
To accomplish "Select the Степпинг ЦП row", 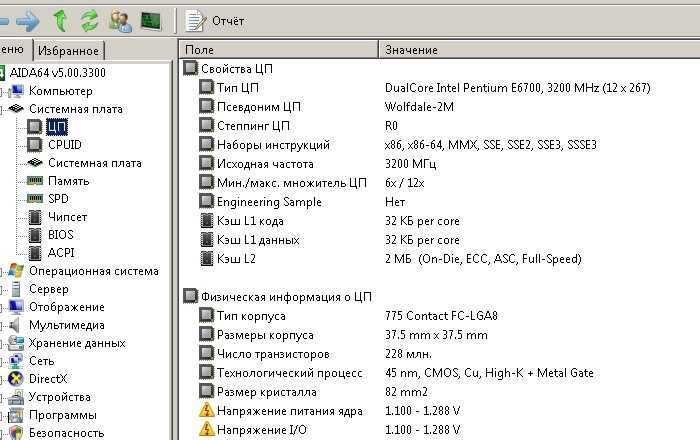I will [440, 126].
